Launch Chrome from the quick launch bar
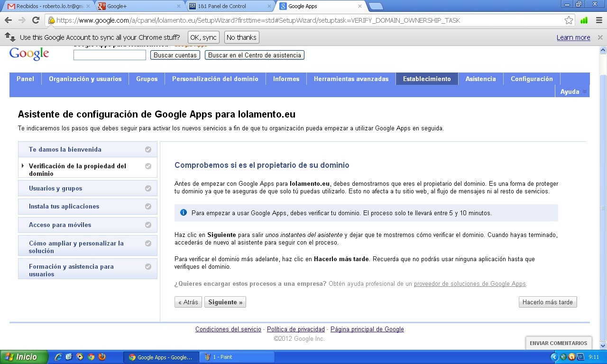The width and height of the screenshot is (607, 364). 91,357
